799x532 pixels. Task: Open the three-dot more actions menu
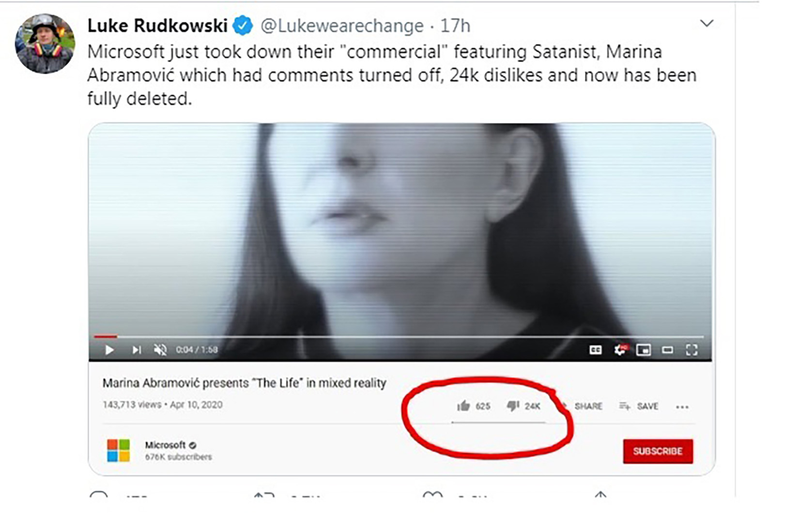click(682, 407)
